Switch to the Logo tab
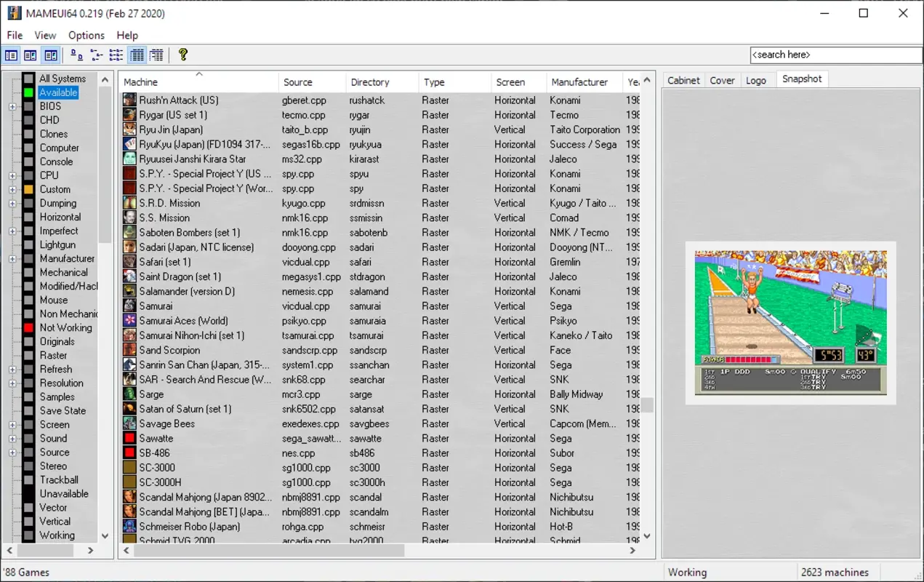 pos(757,80)
